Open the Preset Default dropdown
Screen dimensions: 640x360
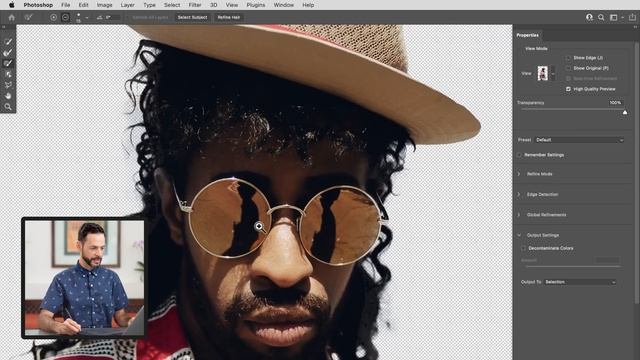point(579,140)
